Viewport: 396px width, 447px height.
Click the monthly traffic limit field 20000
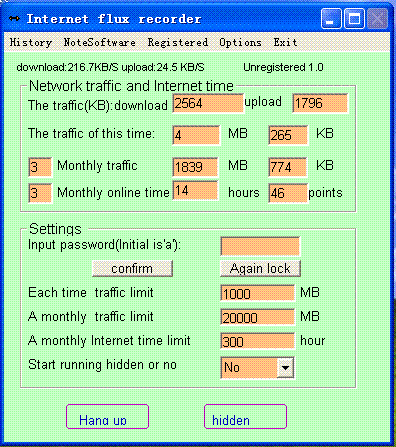click(x=257, y=317)
